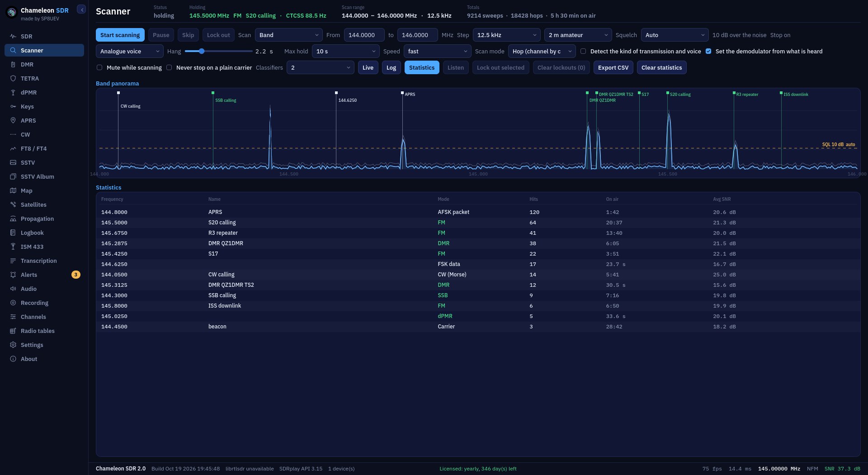Adjust the Hang time slider
The image size is (868, 475).
click(x=202, y=51)
